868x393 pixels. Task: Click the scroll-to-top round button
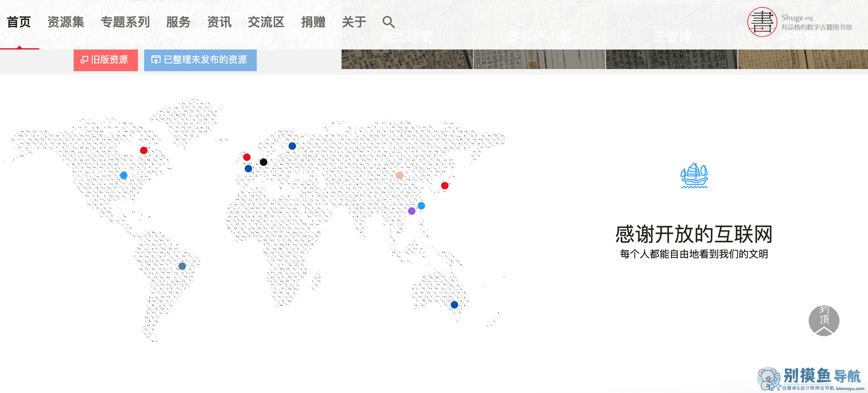823,320
